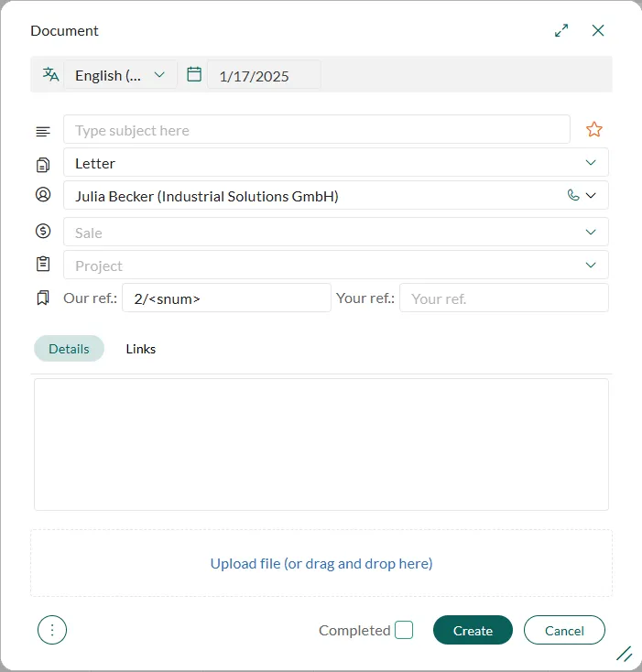Click the document type icon beside Letter
Viewport: 642px width, 672px height.
pos(42,164)
